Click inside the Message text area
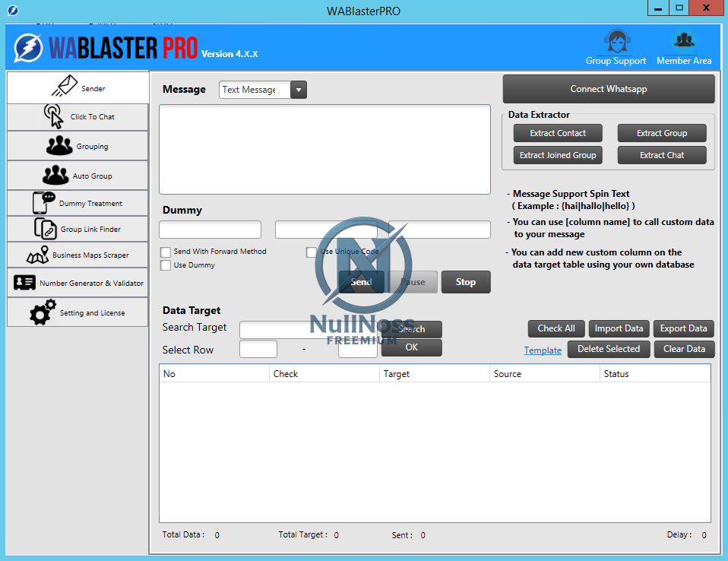The height and width of the screenshot is (561, 728). [x=324, y=149]
